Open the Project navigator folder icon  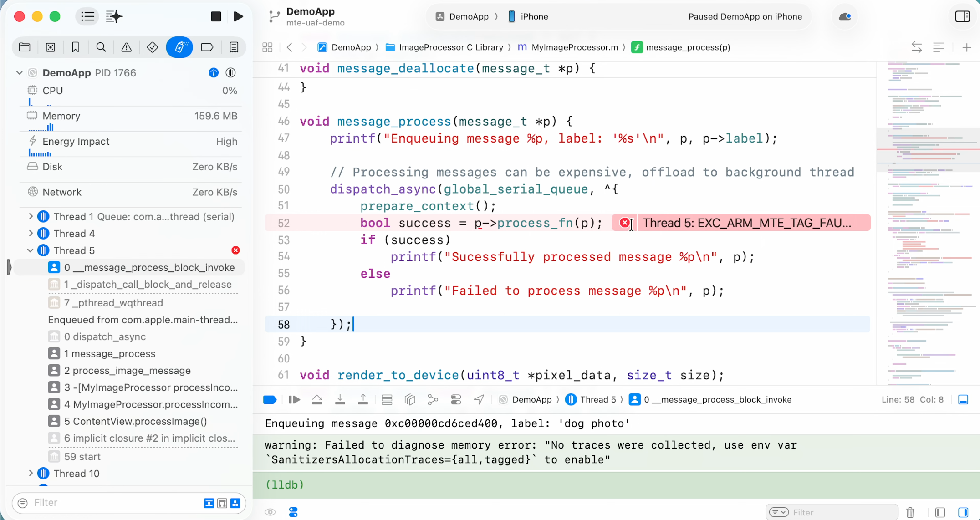coord(25,47)
